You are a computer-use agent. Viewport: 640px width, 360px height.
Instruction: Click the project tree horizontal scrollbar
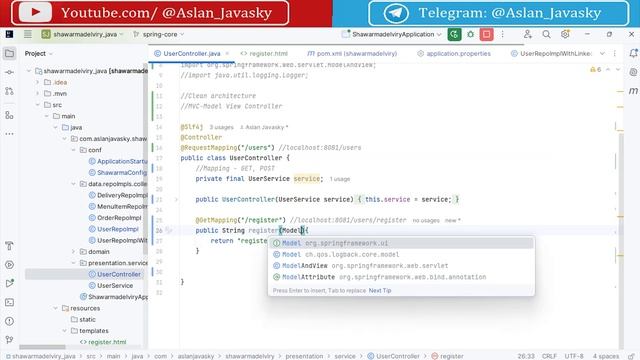[42, 347]
